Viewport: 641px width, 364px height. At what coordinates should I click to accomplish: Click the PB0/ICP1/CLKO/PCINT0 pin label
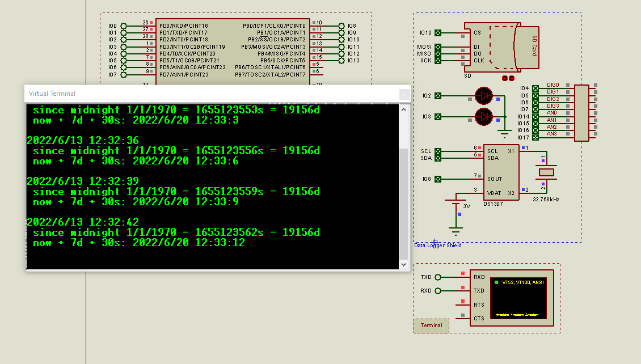(x=275, y=26)
